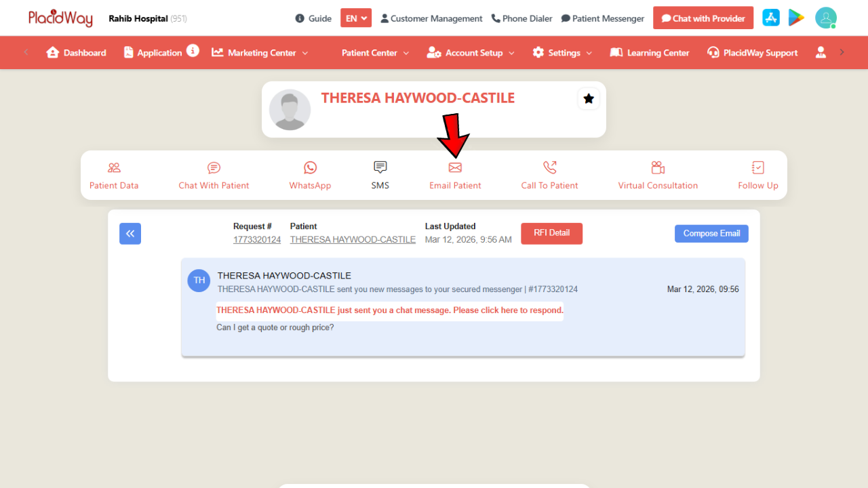The width and height of the screenshot is (868, 488).
Task: Toggle the favorite star for patient
Action: click(589, 99)
